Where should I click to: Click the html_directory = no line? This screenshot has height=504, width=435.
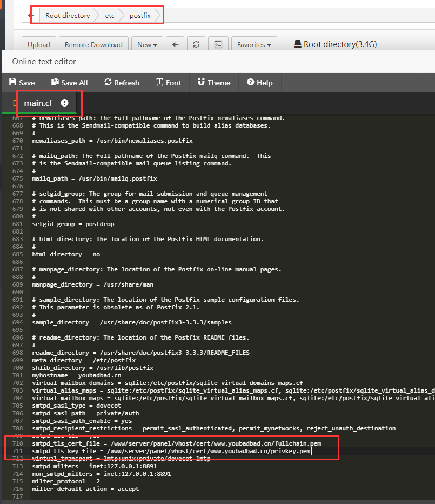[x=66, y=254]
